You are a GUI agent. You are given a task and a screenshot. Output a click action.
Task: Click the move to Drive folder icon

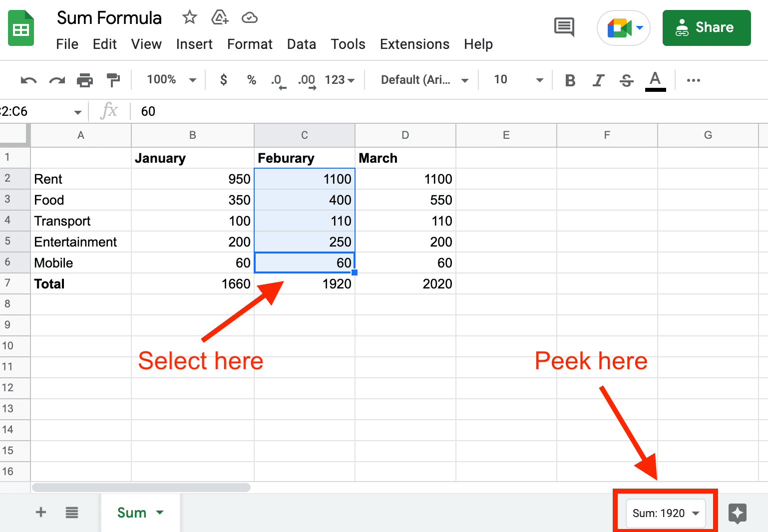[x=220, y=17]
